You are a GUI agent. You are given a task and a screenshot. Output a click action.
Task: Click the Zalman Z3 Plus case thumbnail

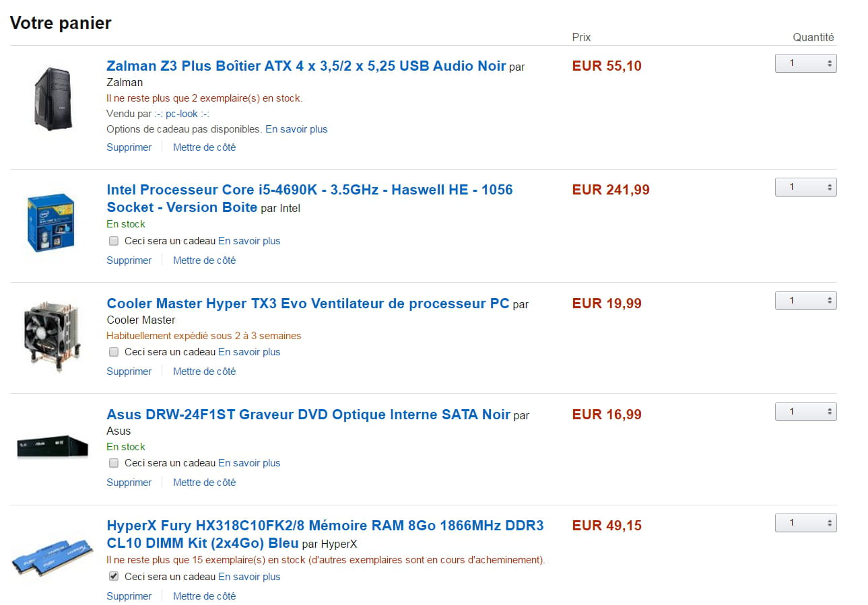pyautogui.click(x=53, y=98)
